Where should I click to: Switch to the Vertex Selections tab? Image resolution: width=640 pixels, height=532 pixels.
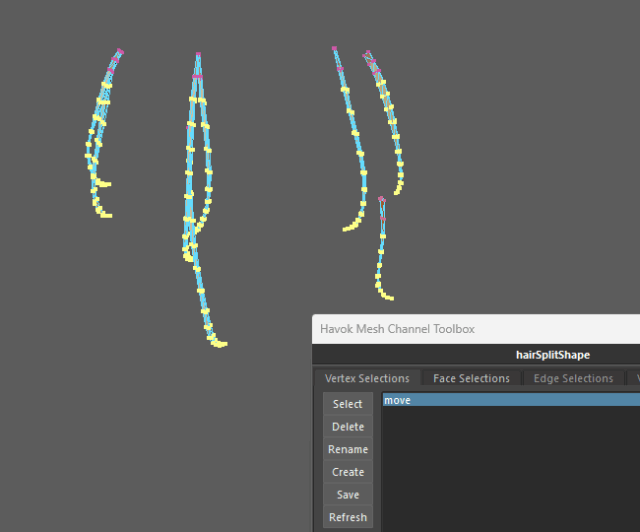[367, 378]
